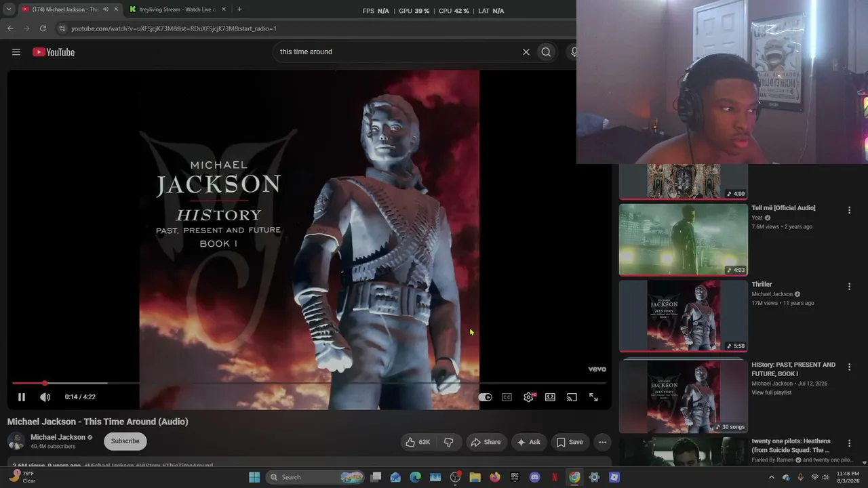Close the treyliving Stream tab
The width and height of the screenshot is (868, 488).
click(x=224, y=9)
